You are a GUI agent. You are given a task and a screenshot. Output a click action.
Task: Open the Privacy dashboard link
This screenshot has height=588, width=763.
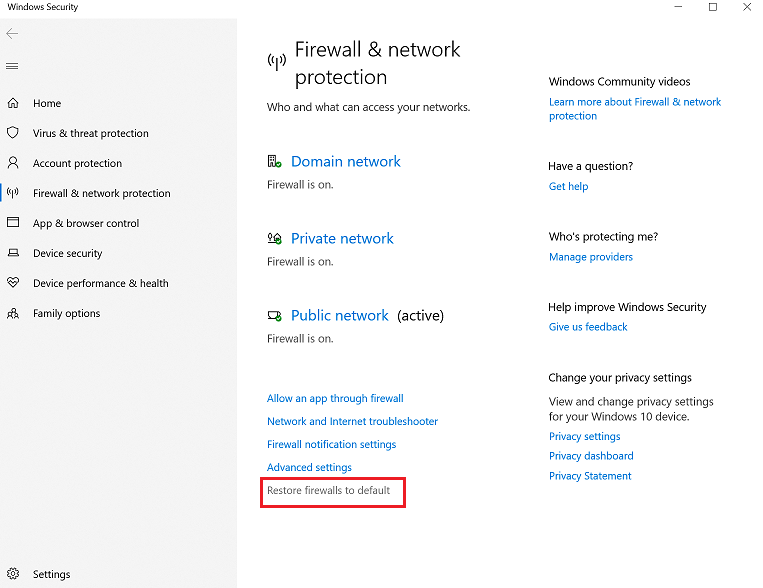(x=591, y=456)
